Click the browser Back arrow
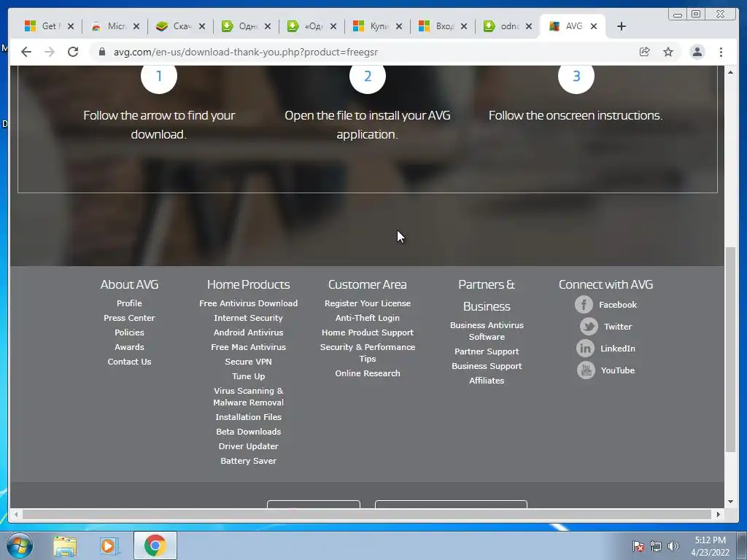Image resolution: width=747 pixels, height=560 pixels. [x=26, y=52]
